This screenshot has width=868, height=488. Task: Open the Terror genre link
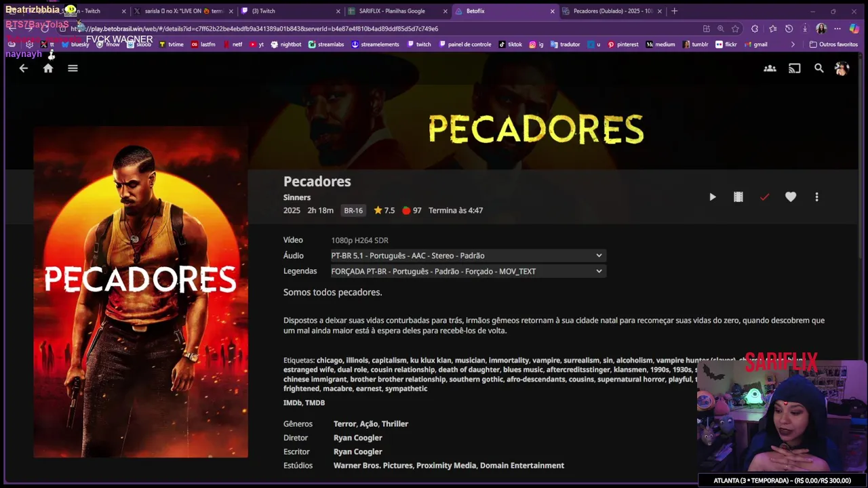[x=344, y=424]
